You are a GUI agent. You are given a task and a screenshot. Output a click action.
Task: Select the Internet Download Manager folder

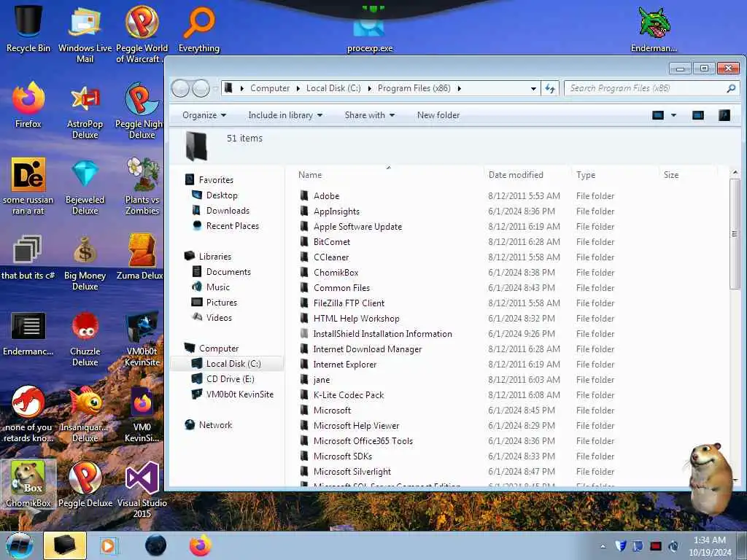coord(368,349)
